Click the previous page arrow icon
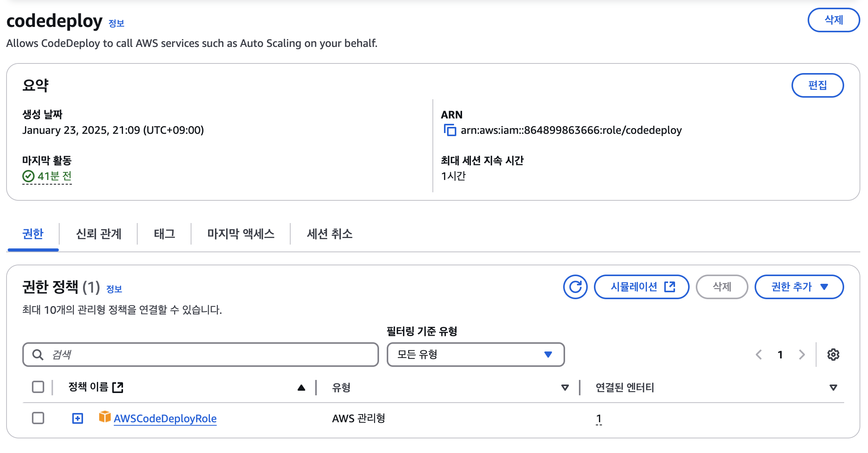This screenshot has width=868, height=453. pos(759,355)
